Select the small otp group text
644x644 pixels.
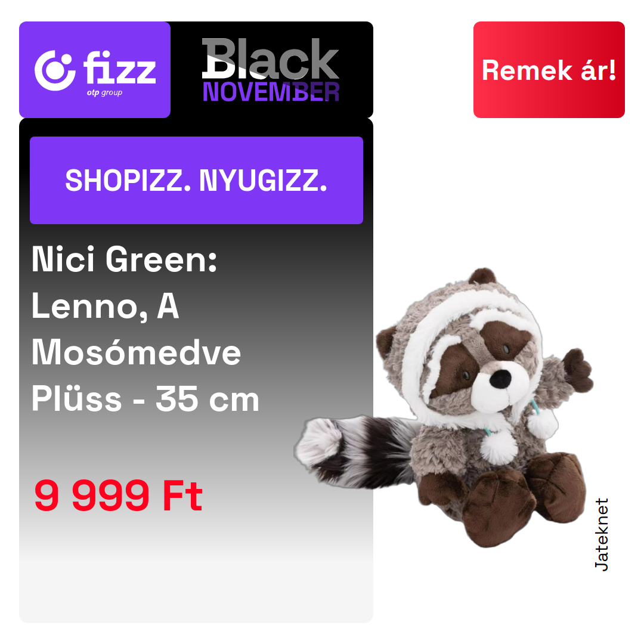104,93
